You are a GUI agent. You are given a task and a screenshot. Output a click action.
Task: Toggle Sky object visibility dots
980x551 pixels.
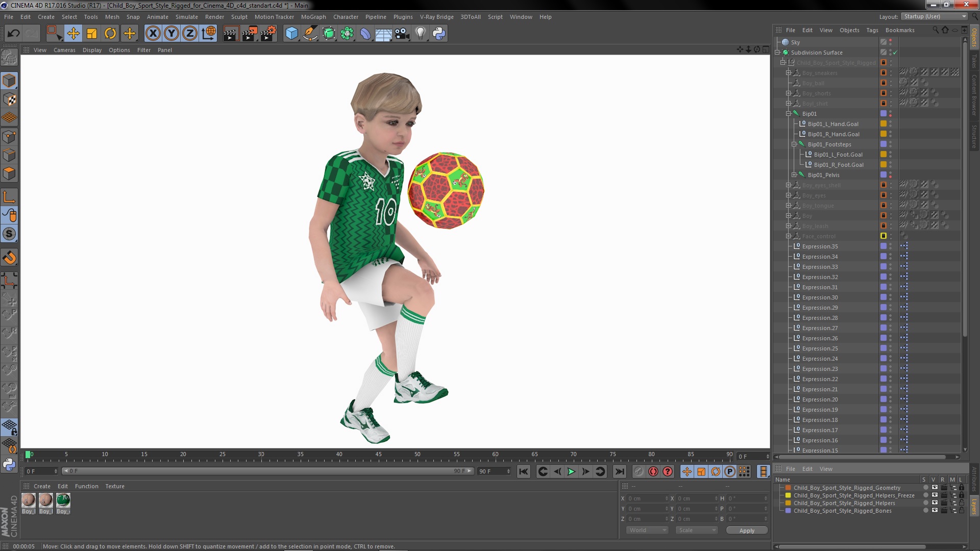[891, 42]
